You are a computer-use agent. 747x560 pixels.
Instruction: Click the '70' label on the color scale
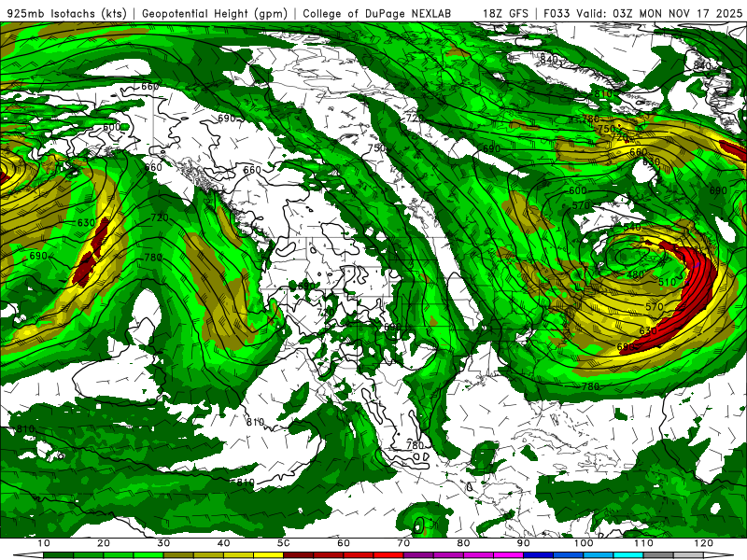(403, 543)
